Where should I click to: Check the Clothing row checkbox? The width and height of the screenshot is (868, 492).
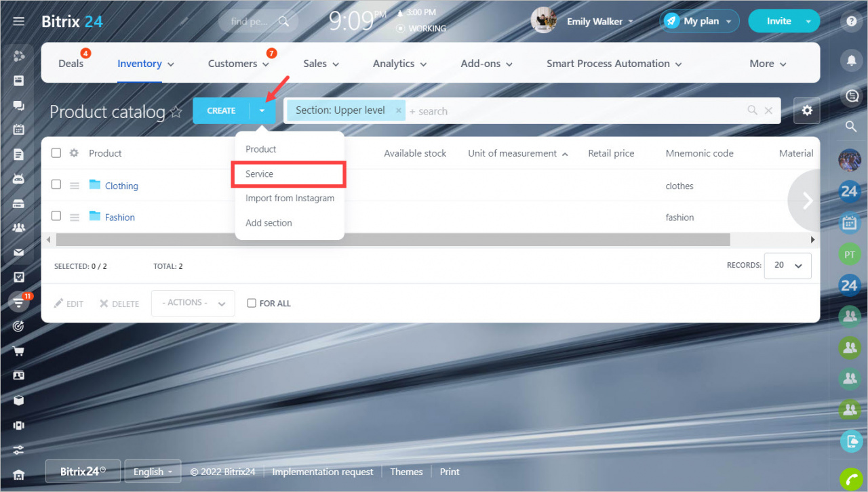[x=56, y=184]
